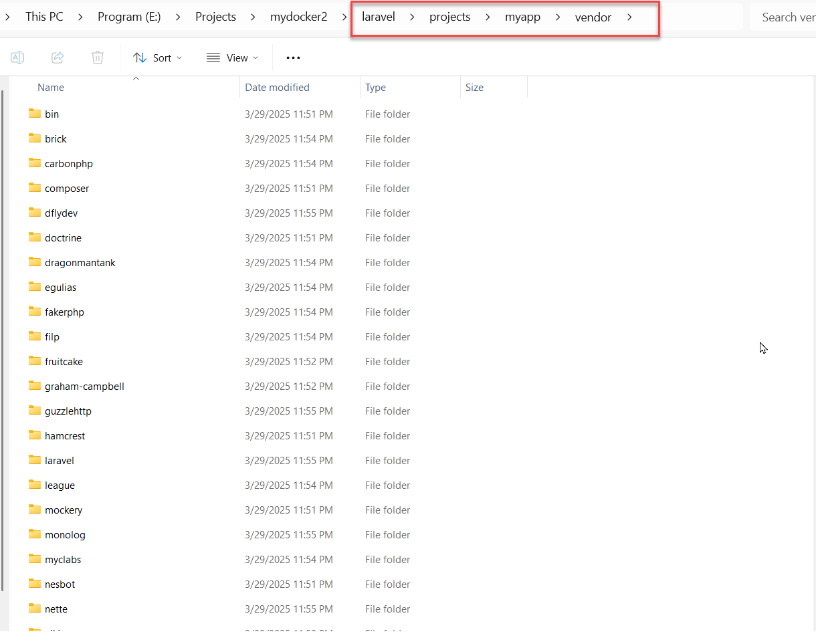The width and height of the screenshot is (816, 644).
Task: Select the fruitcake folder icon
Action: pyautogui.click(x=35, y=361)
